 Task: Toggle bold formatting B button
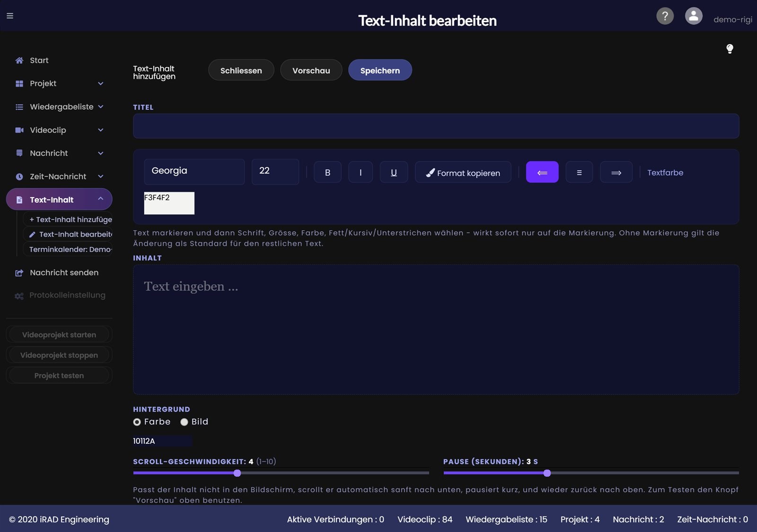[327, 172]
